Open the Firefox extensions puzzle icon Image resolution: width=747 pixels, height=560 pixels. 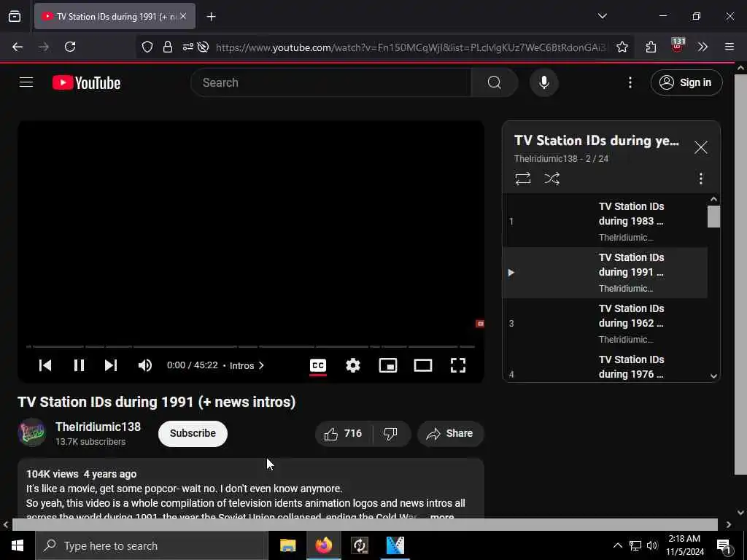click(651, 47)
